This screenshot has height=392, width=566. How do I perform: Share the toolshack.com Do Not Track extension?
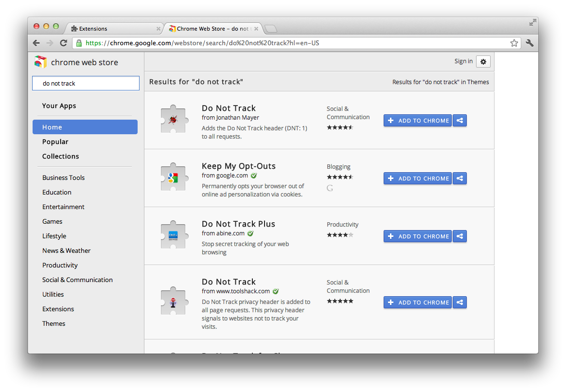(x=460, y=303)
